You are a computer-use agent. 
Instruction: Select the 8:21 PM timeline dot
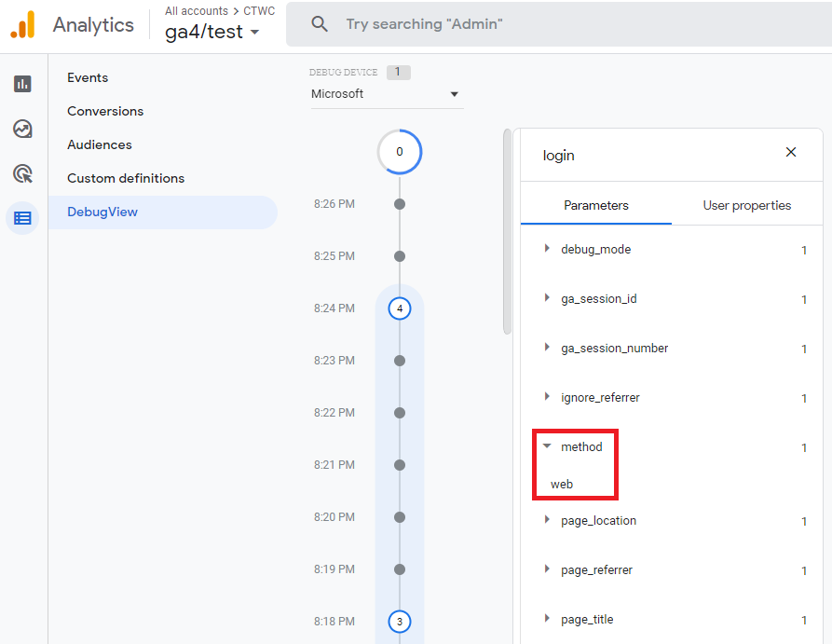point(400,465)
